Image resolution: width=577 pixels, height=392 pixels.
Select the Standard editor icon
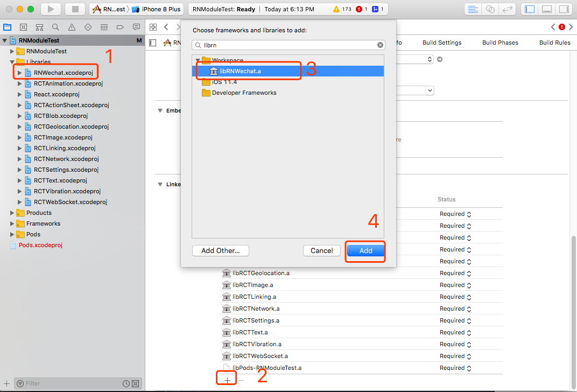click(x=473, y=9)
